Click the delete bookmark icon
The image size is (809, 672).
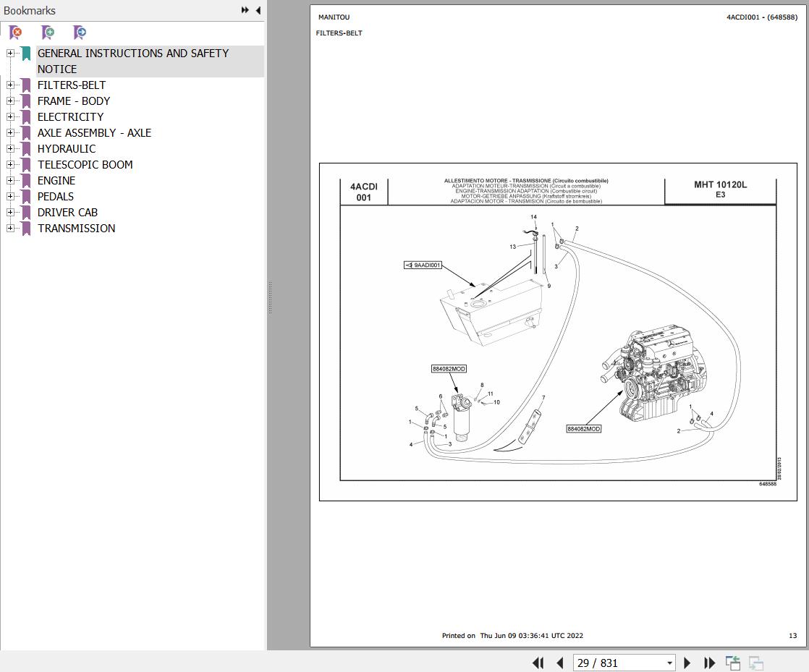pos(16,33)
